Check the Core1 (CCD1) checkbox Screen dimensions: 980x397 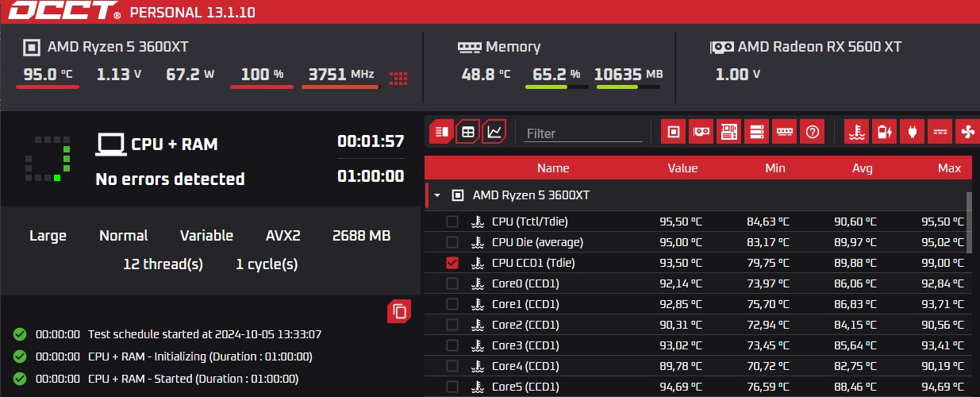tap(452, 304)
